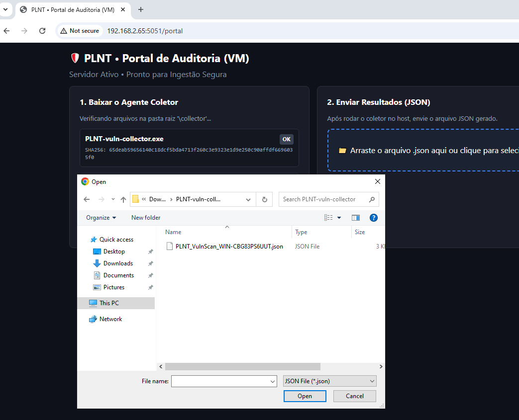
Task: Reload the browser page
Action: (x=42, y=31)
